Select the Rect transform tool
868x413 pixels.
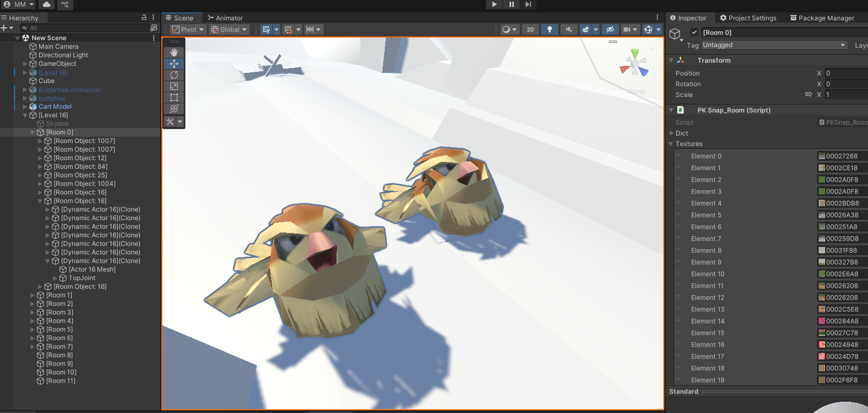(174, 97)
